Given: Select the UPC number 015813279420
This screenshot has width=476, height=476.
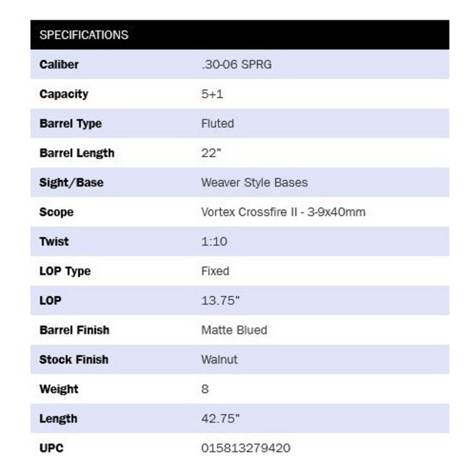Looking at the screenshot, I should click(246, 448).
